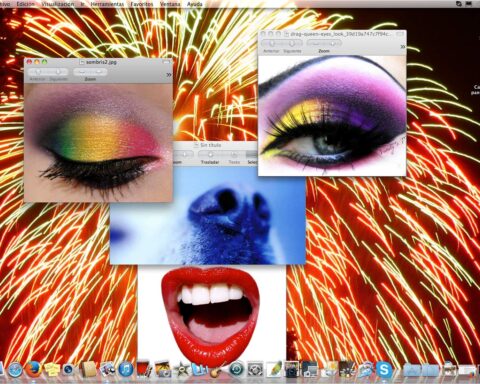Open iPhoto from the dock
This screenshot has height=384, width=480.
163,369
